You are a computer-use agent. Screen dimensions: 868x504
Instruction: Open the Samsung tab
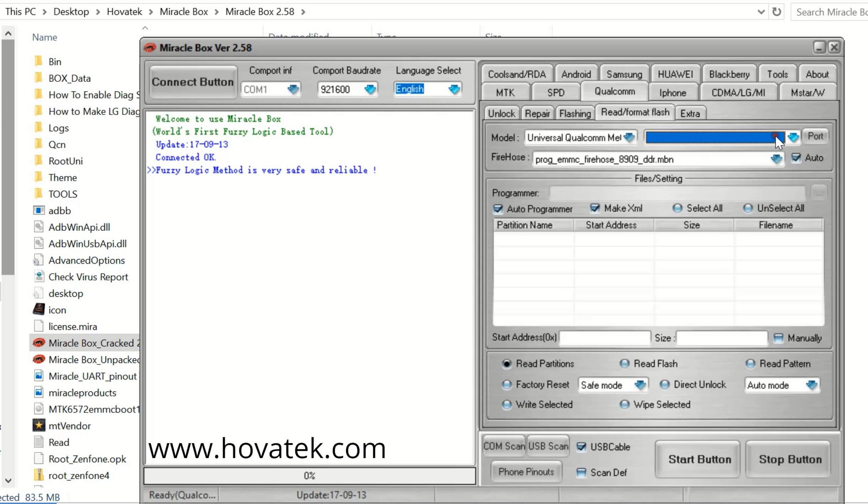(624, 74)
